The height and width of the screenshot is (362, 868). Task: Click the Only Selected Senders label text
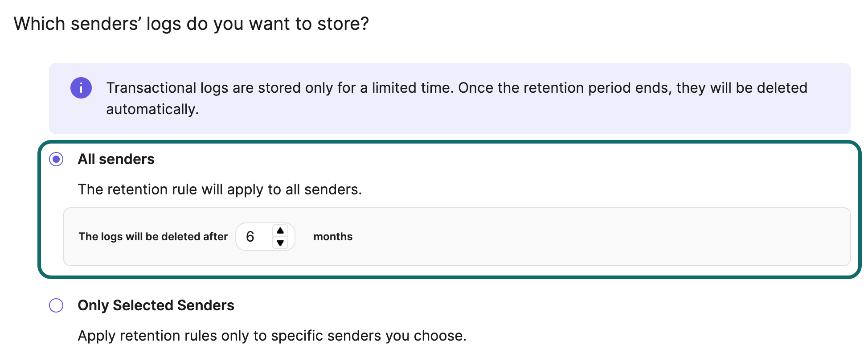tap(156, 305)
